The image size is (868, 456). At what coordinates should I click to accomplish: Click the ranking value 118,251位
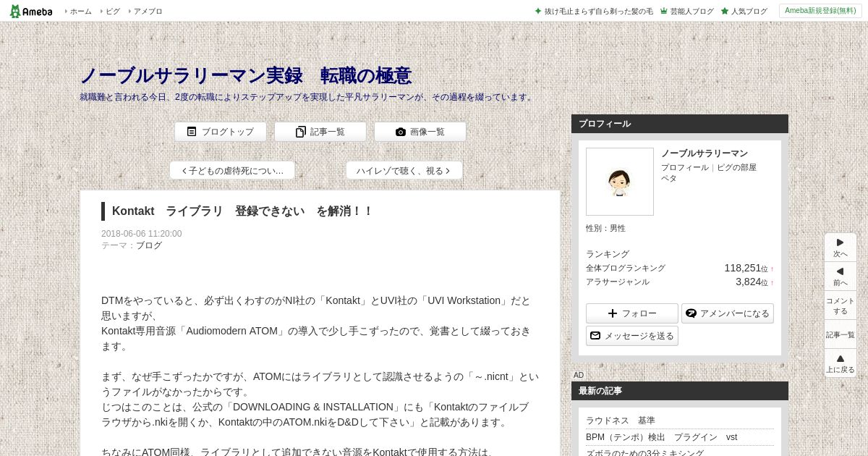tap(746, 268)
